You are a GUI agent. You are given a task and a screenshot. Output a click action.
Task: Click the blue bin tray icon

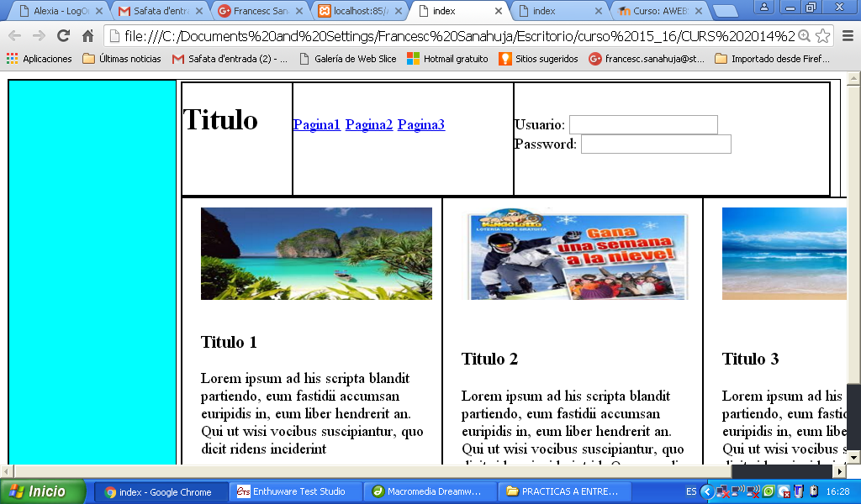[x=799, y=491]
